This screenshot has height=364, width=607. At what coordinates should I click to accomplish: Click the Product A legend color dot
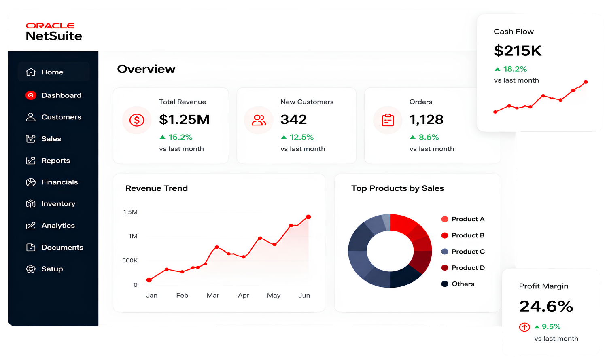[445, 219]
